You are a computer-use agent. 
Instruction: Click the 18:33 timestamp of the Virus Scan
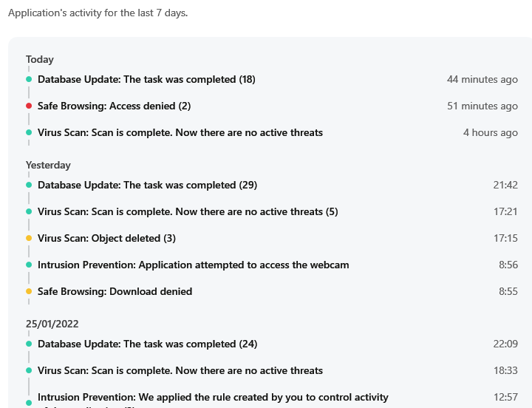click(x=505, y=370)
